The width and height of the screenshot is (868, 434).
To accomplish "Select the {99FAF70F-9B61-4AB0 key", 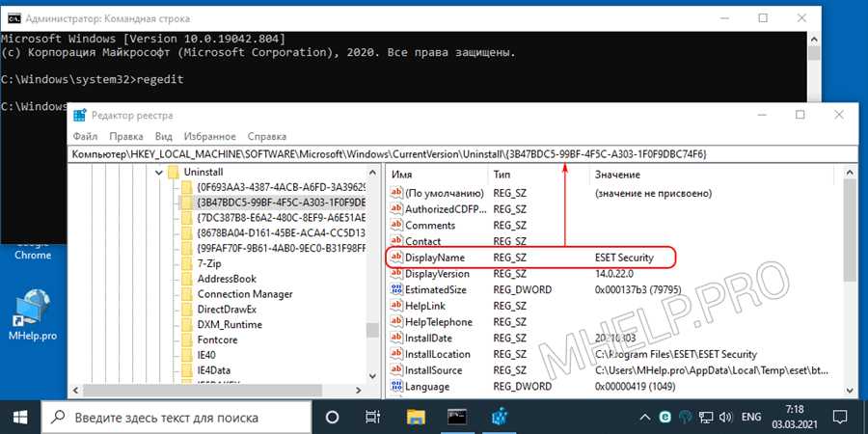I will coord(282,248).
